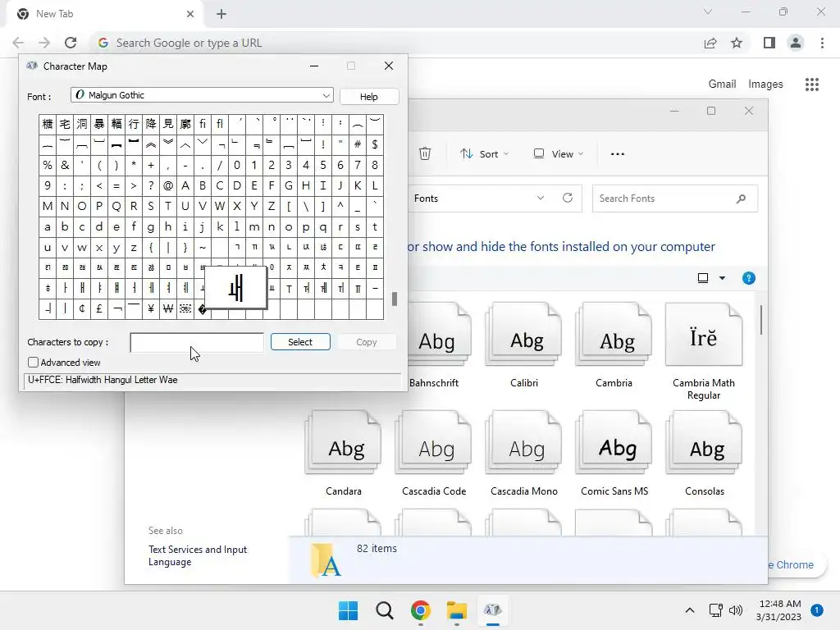840x630 pixels.
Task: Refresh the Fonts folder
Action: (x=568, y=199)
